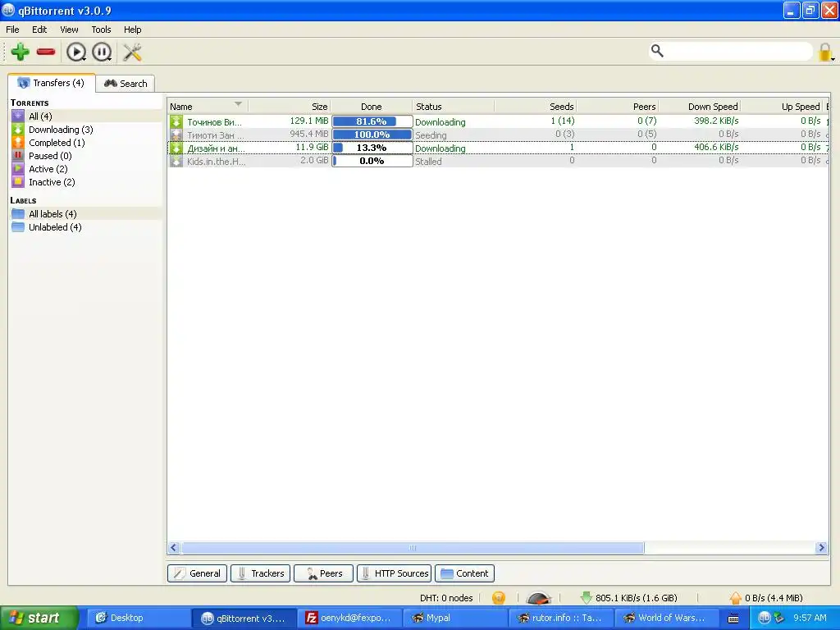Click the global upload speed 0 B/s
Screen dimensions: 840x630
tap(766, 598)
